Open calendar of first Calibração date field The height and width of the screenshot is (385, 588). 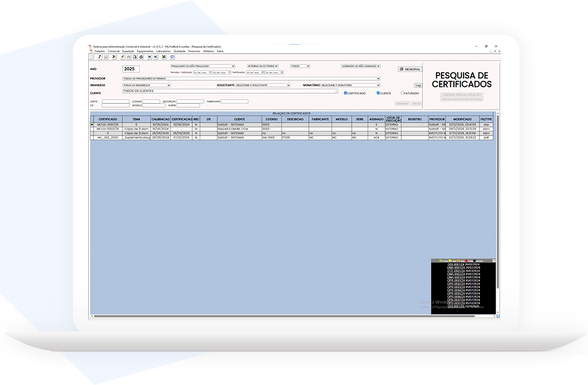pyautogui.click(x=210, y=72)
